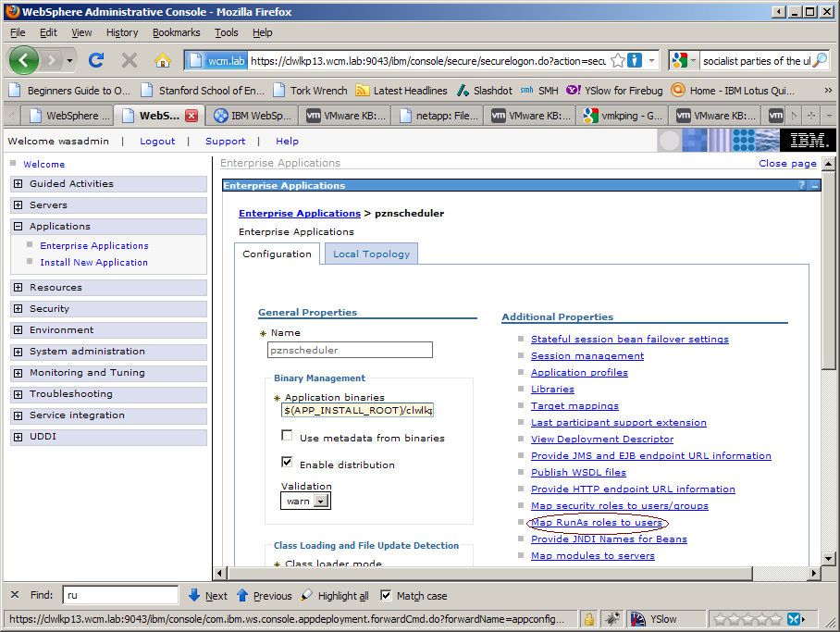Expand Guided Activities section

[x=19, y=184]
